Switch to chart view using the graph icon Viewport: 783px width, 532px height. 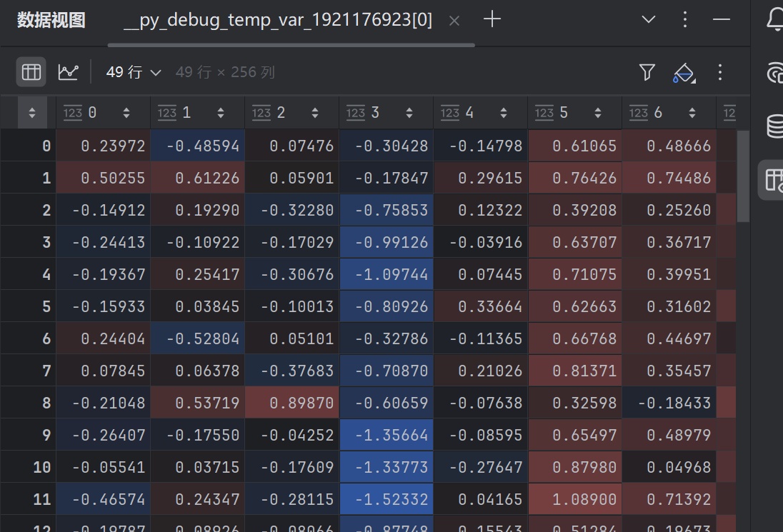coord(68,72)
